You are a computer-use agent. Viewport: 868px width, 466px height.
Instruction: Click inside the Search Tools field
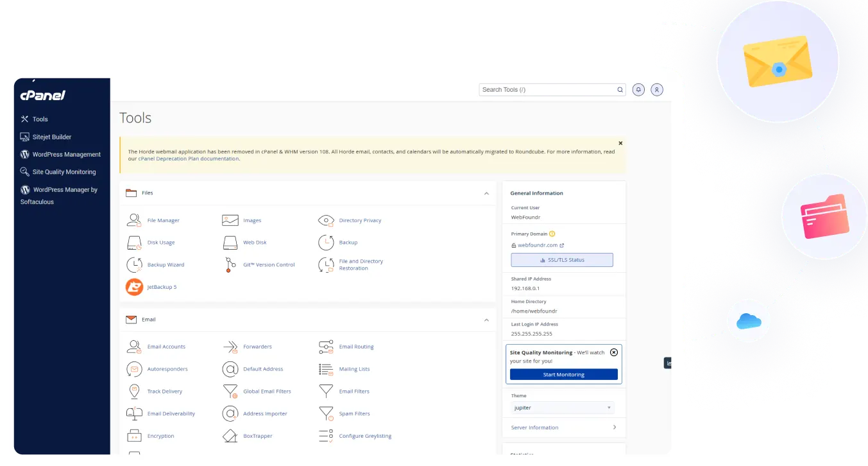click(549, 90)
